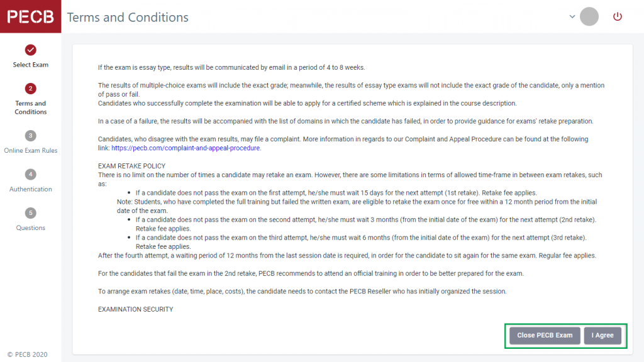
Task: Click the EXAM RETAKE POLICY heading
Action: click(131, 167)
